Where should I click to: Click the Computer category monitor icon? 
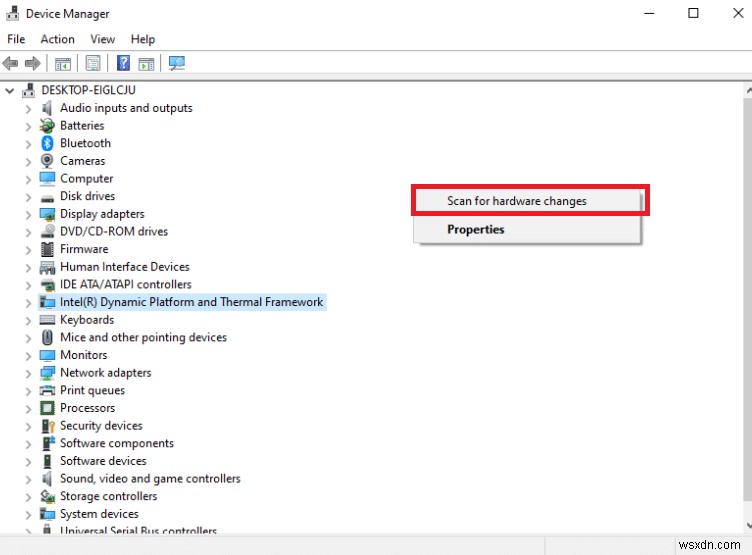(x=47, y=178)
